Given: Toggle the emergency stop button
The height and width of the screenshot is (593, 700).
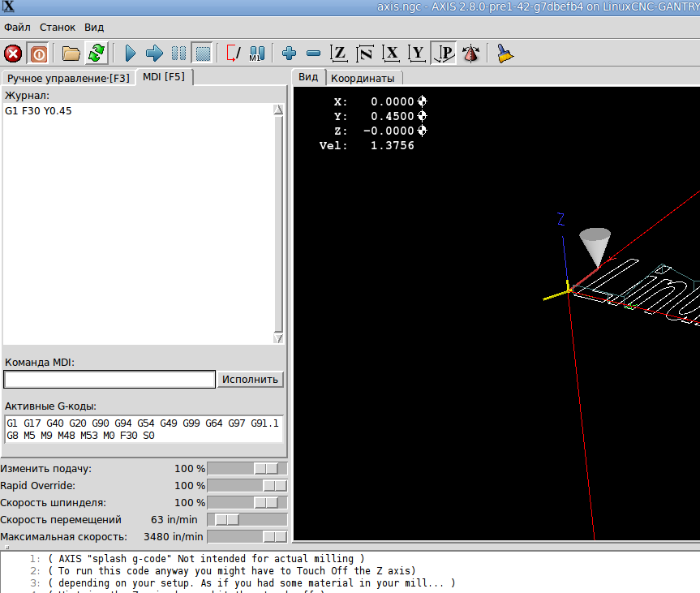Looking at the screenshot, I should point(13,54).
